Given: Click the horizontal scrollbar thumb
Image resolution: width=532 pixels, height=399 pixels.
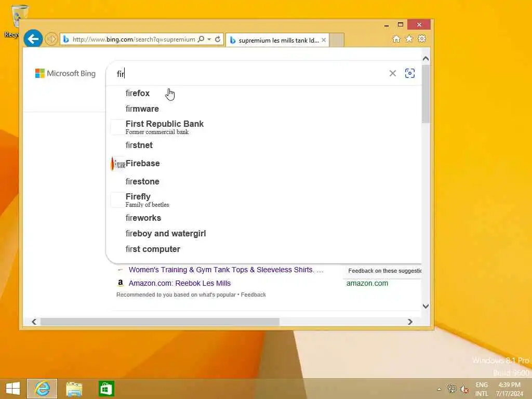Looking at the screenshot, I should coord(160,322).
